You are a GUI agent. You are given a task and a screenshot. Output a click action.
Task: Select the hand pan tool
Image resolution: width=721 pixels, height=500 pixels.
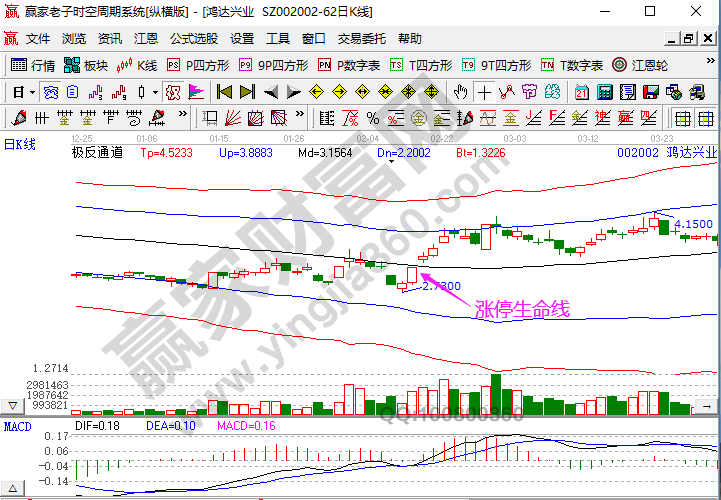(460, 92)
